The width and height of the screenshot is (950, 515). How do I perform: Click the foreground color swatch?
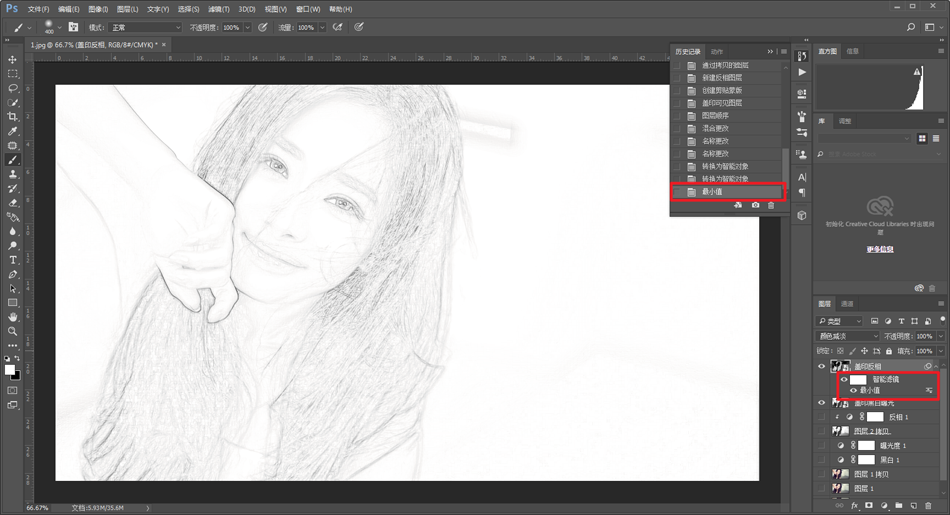pyautogui.click(x=10, y=369)
